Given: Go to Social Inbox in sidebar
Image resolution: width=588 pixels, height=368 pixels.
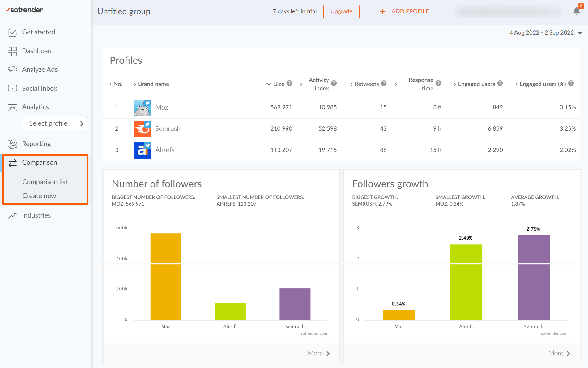Looking at the screenshot, I should click(x=39, y=89).
